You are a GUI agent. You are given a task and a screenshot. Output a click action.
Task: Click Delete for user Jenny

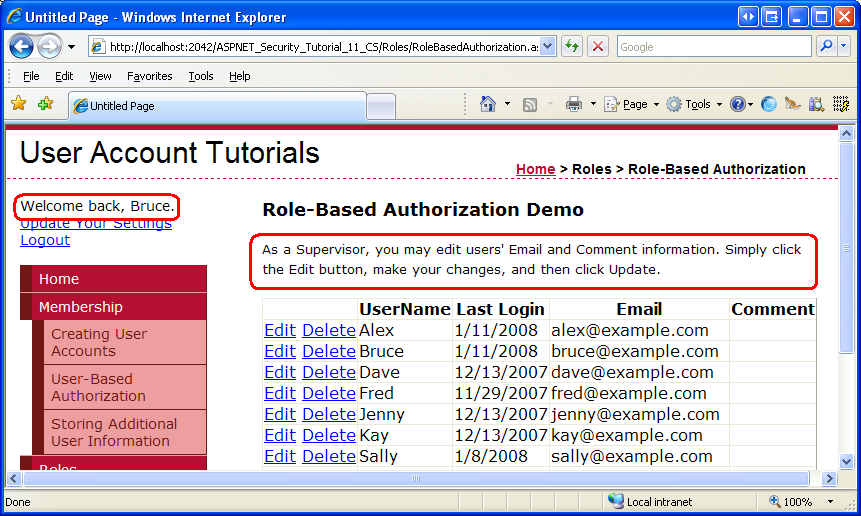tap(329, 414)
